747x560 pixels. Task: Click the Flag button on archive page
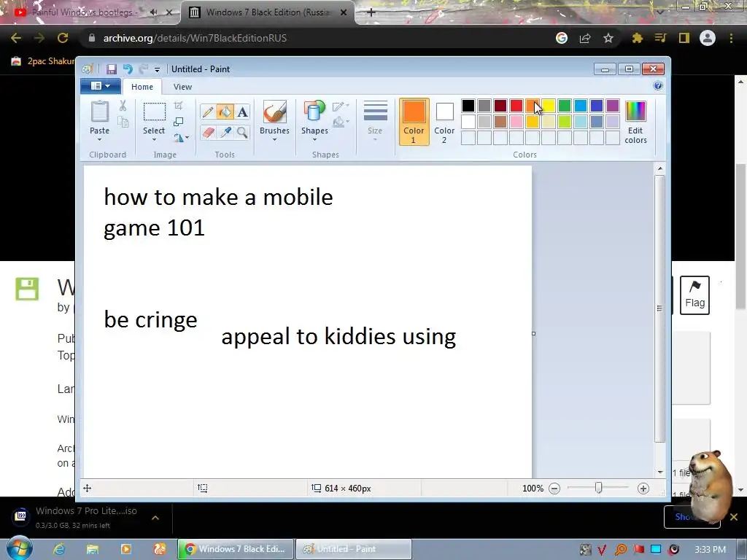694,295
